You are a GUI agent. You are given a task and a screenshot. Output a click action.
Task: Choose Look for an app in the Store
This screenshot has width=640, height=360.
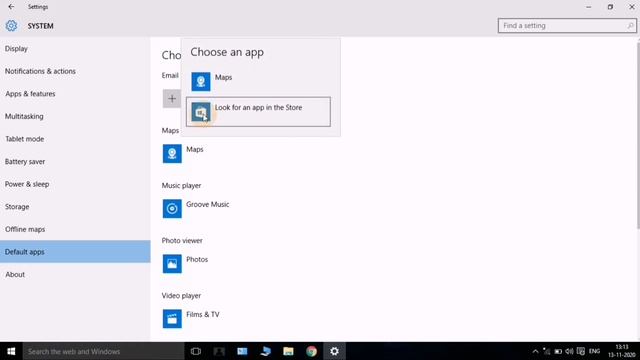[258, 111]
